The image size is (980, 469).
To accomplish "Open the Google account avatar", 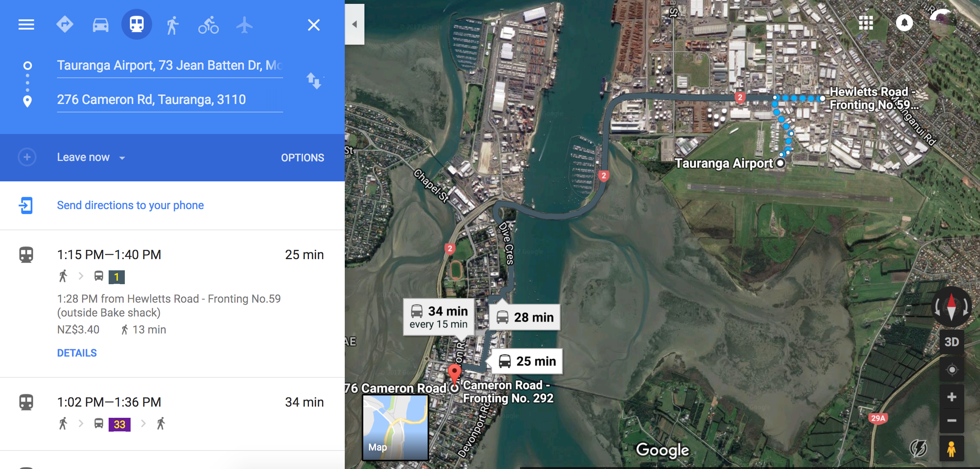I will click(x=943, y=23).
